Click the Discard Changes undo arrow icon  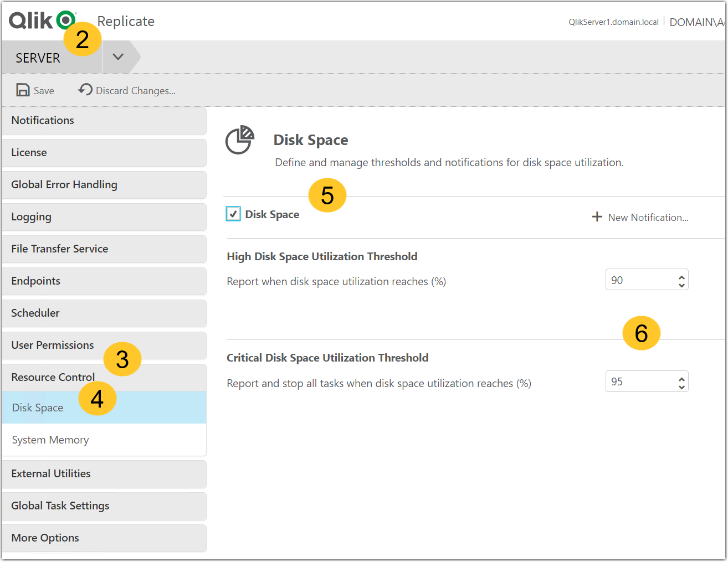[85, 89]
